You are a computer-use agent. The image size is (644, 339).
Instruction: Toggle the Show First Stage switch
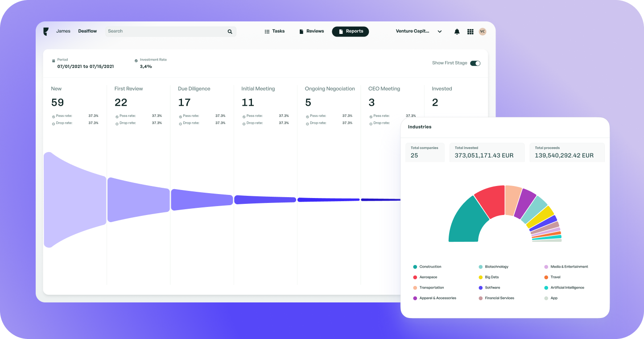point(475,63)
